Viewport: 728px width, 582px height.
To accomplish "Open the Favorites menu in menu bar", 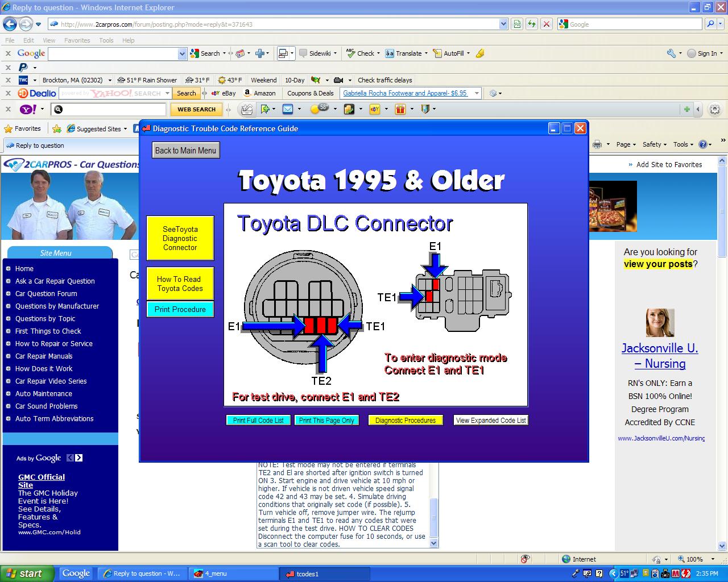I will point(77,40).
